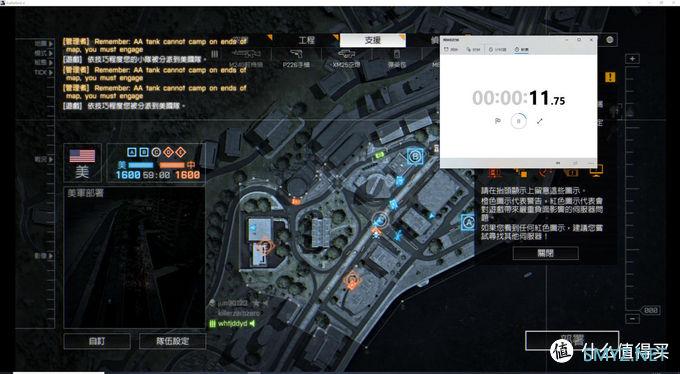Screen dimensions: 680x374
Task: Click flag C indicator in score panel
Action: click(x=156, y=152)
